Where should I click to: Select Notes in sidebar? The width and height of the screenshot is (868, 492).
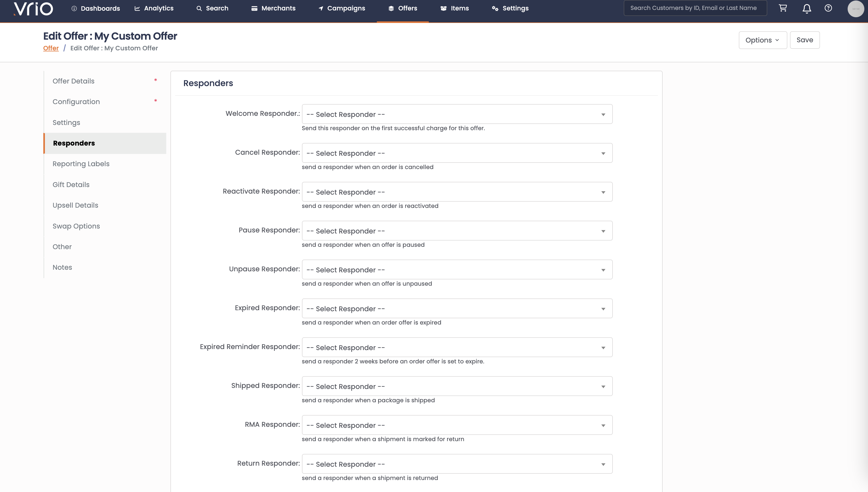tap(105, 267)
